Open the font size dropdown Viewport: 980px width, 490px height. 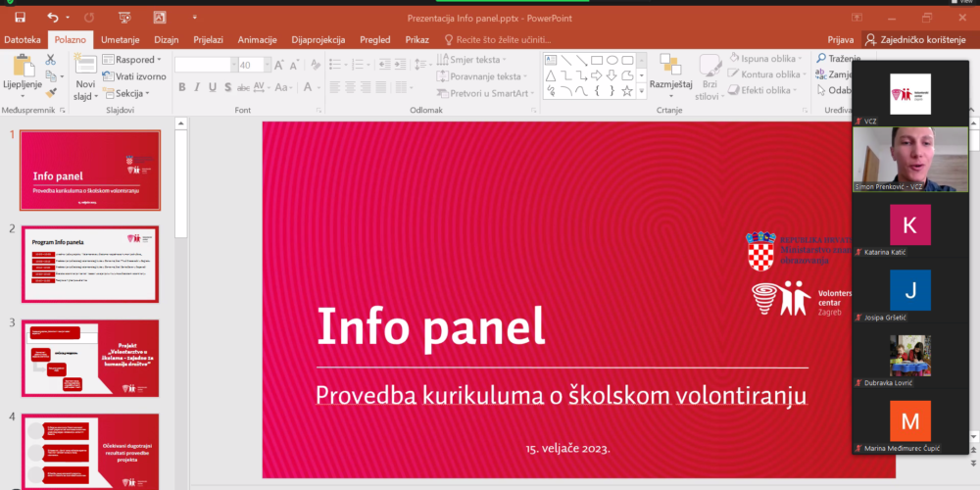point(266,65)
